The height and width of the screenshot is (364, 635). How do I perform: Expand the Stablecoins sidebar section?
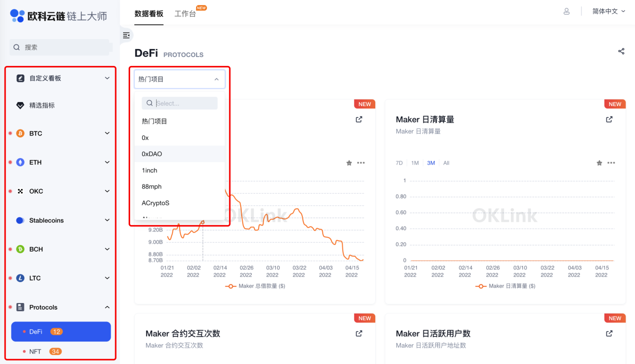107,220
